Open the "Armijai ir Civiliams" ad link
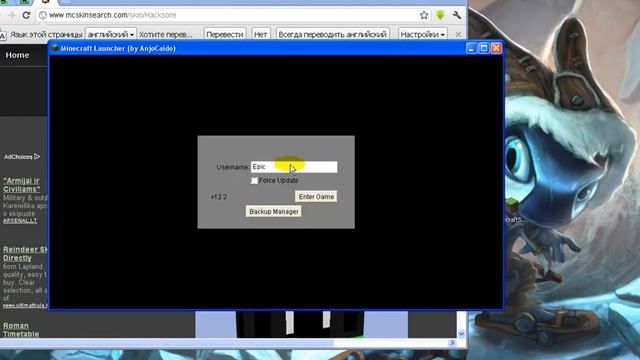The height and width of the screenshot is (360, 640). point(22,184)
